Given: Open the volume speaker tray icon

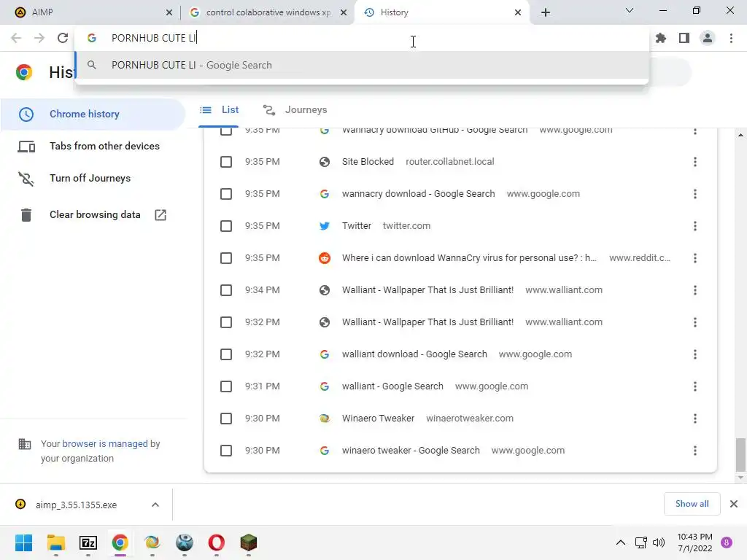Looking at the screenshot, I should [x=659, y=542].
